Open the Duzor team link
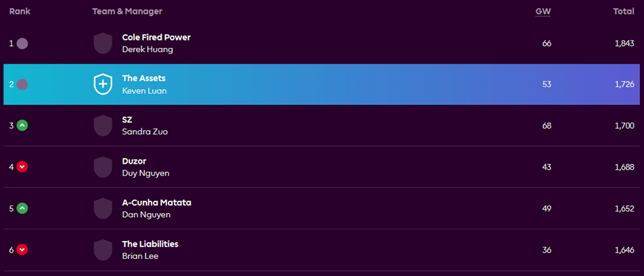Screen dimensions: 644x276 point(134,161)
